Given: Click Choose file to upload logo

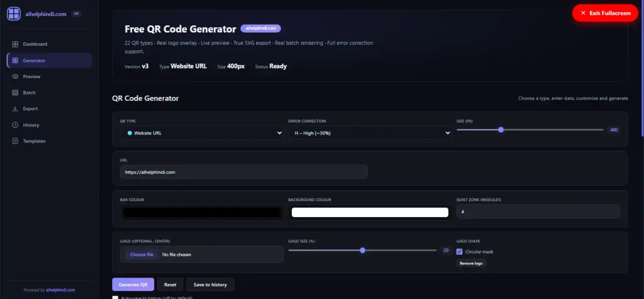Looking at the screenshot, I should (x=142, y=255).
